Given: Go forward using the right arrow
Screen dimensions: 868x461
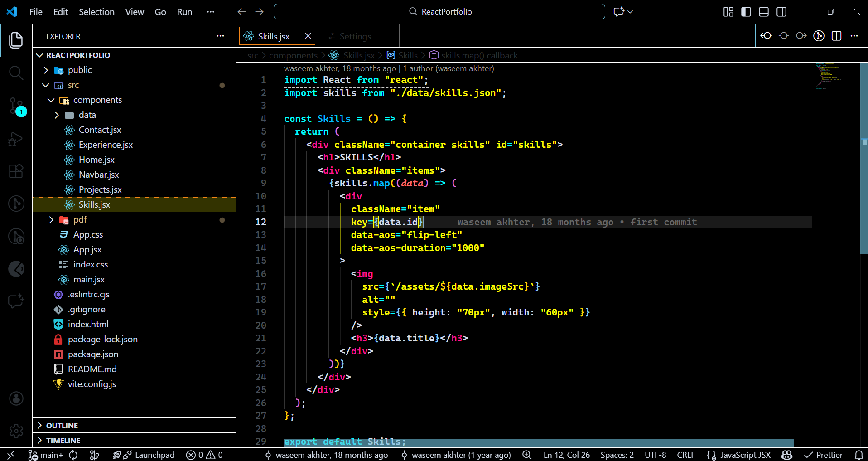Looking at the screenshot, I should [260, 12].
